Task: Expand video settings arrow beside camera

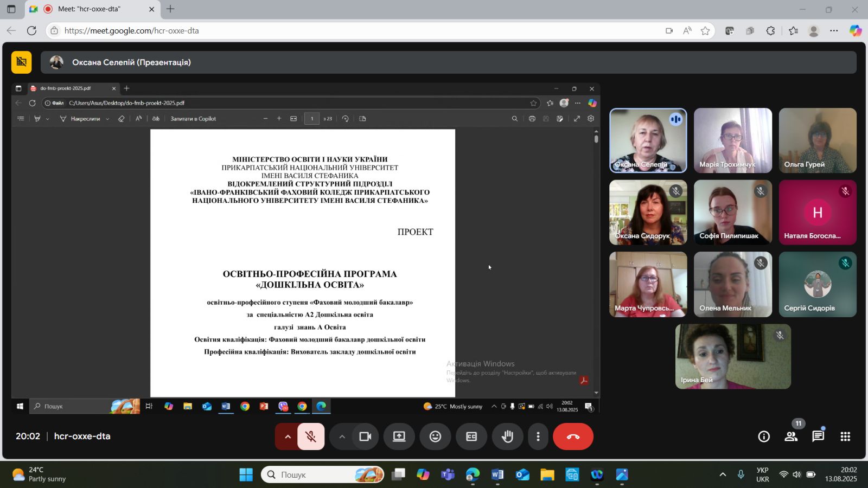Action: [x=342, y=436]
